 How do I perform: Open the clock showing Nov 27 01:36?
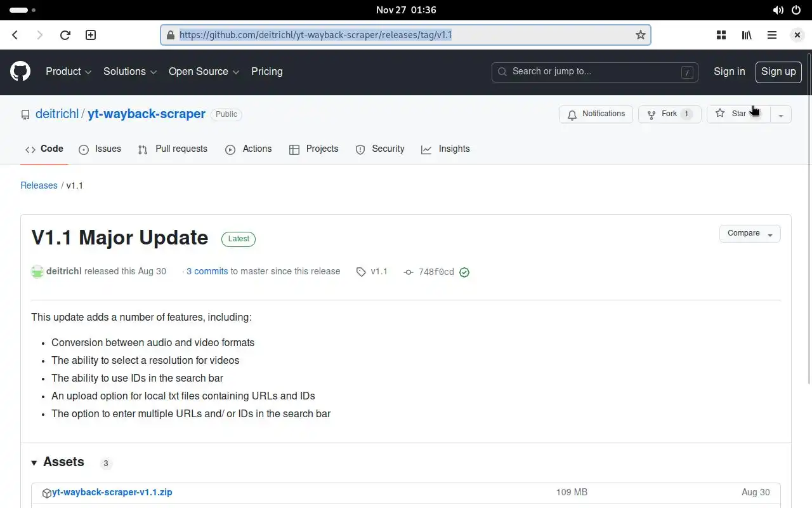point(406,10)
